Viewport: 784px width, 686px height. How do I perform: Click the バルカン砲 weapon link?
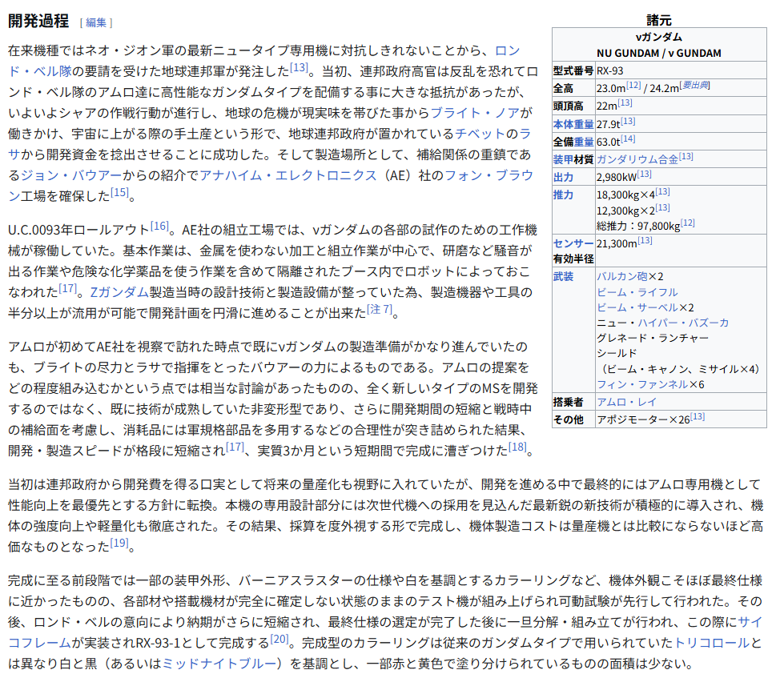pyautogui.click(x=621, y=276)
